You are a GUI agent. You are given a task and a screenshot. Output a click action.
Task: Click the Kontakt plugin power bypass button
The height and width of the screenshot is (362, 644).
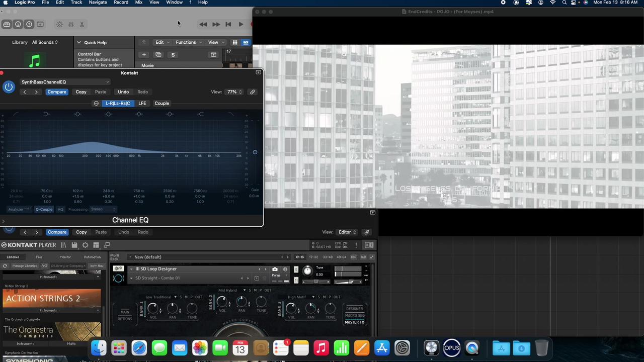pyautogui.click(x=9, y=232)
